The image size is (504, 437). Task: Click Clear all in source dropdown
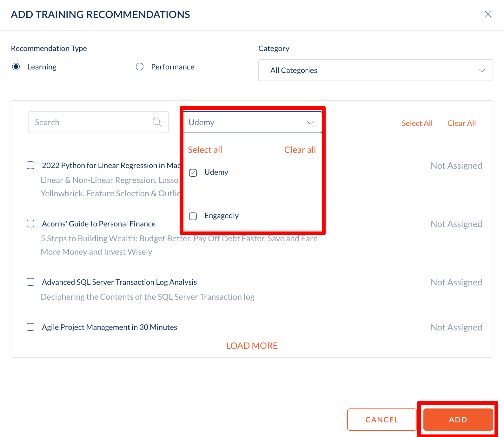coord(300,150)
